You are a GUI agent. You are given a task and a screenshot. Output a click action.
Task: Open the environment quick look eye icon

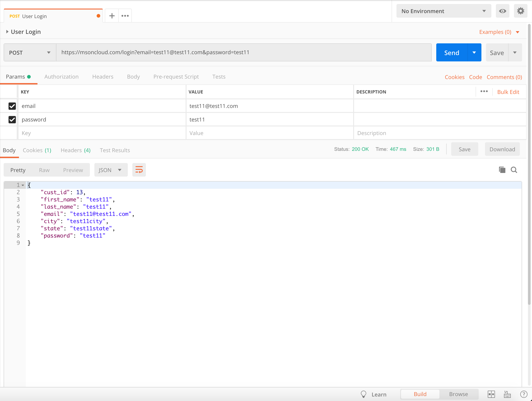click(x=502, y=11)
